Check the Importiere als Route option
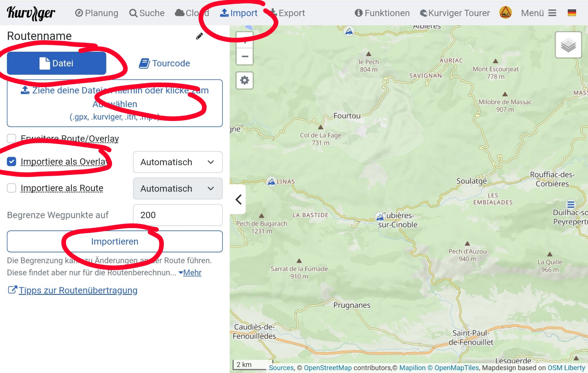The width and height of the screenshot is (588, 373). (x=12, y=188)
